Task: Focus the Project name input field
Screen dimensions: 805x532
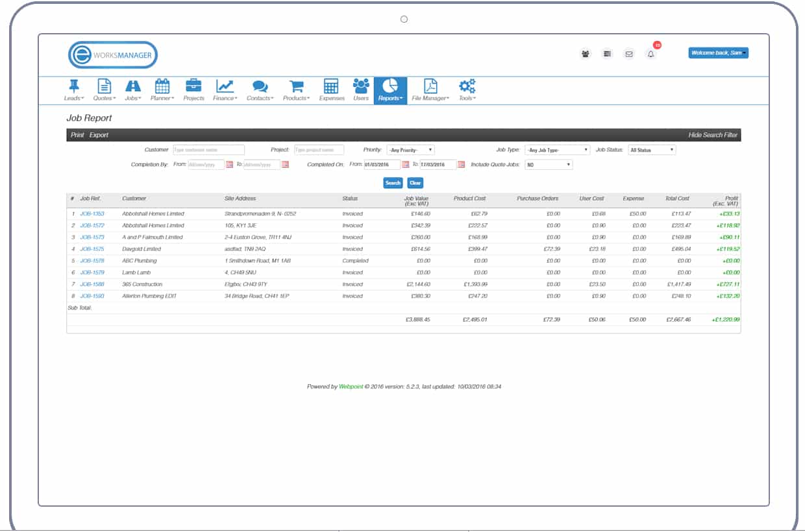Action: pos(319,150)
